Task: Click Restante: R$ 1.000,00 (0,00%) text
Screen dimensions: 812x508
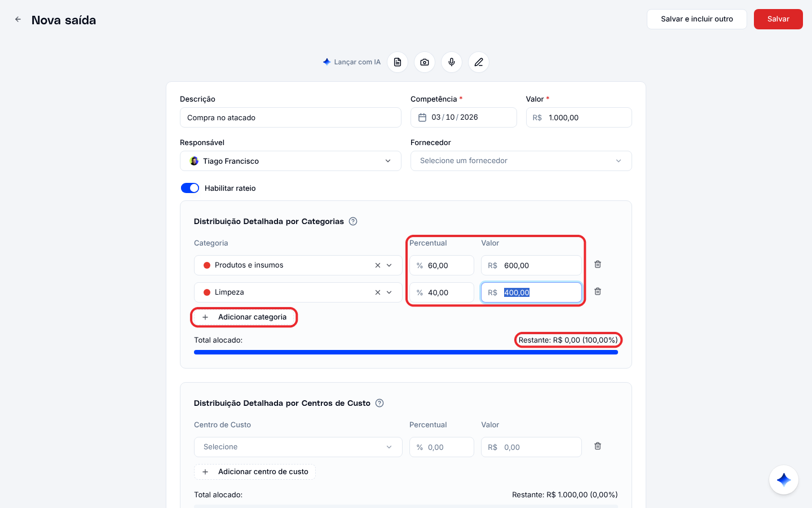Action: 565,494
